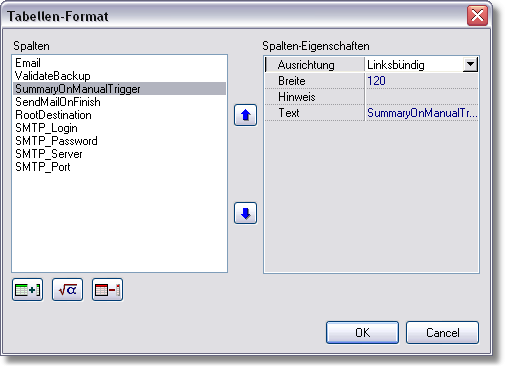The height and width of the screenshot is (368, 505).
Task: Click the Text value field SummaryOnManualTr...
Action: point(422,113)
